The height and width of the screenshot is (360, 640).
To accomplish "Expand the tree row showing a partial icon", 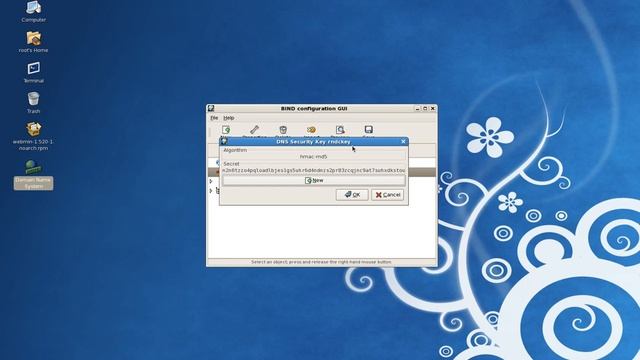I will (211, 191).
